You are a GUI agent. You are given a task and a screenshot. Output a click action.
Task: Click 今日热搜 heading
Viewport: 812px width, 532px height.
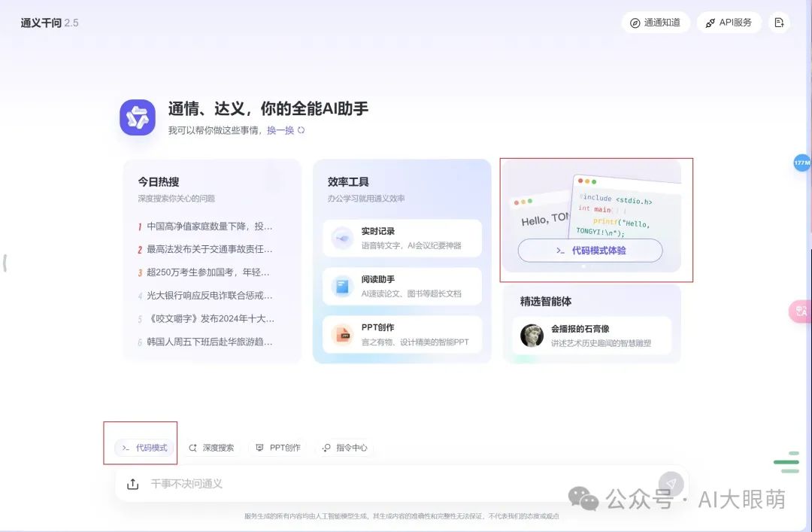click(159, 181)
